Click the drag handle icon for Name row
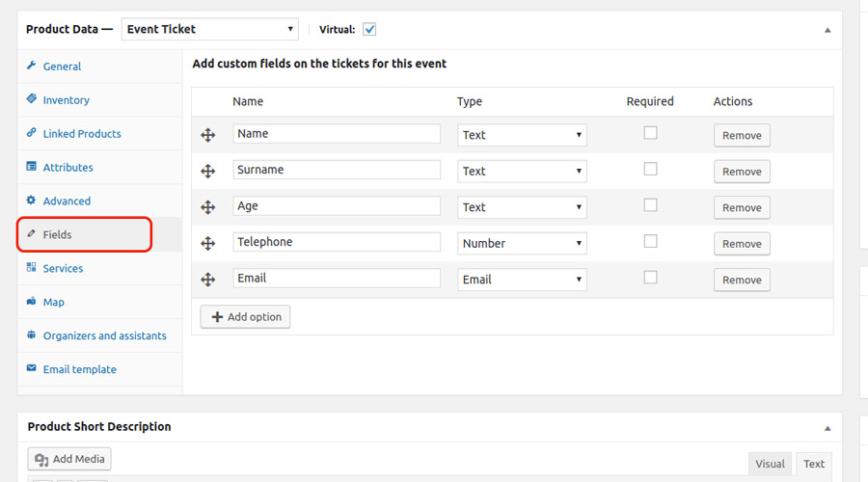This screenshot has height=482, width=868. (207, 136)
